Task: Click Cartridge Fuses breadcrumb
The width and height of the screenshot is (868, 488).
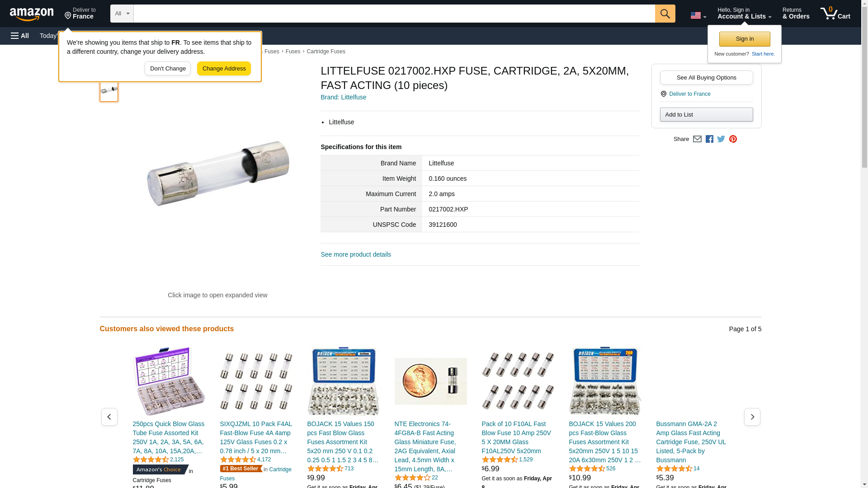Action: [326, 52]
